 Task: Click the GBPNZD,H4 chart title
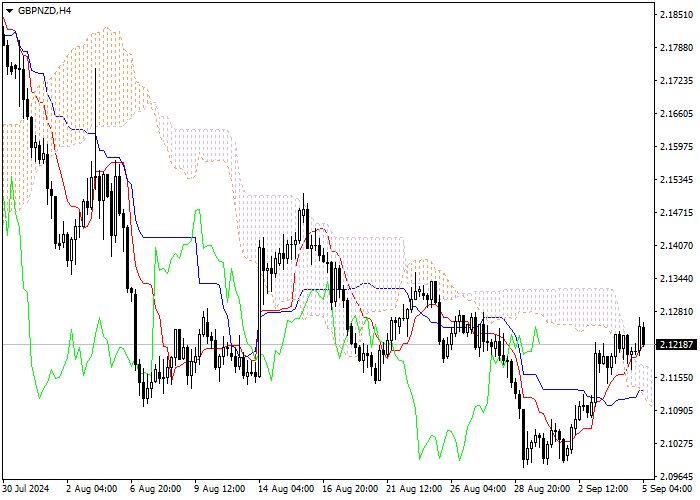45,11
